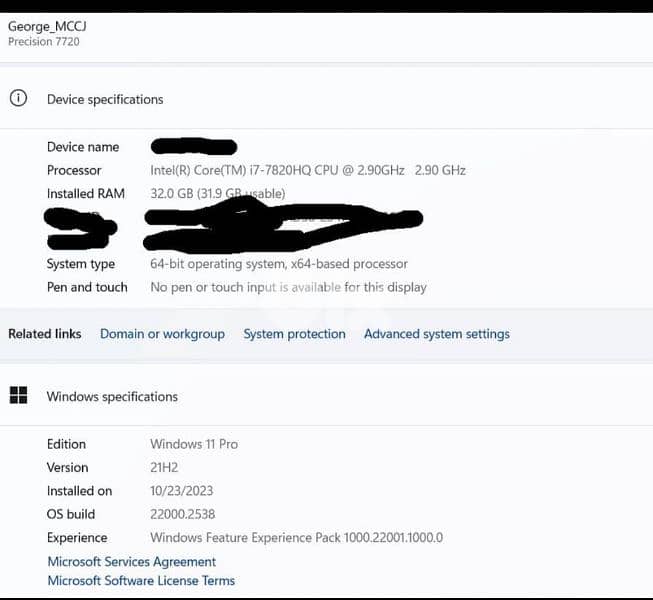Open Microsoft Software License Terms
Viewport: 653px width, 600px height.
pyautogui.click(x=141, y=580)
